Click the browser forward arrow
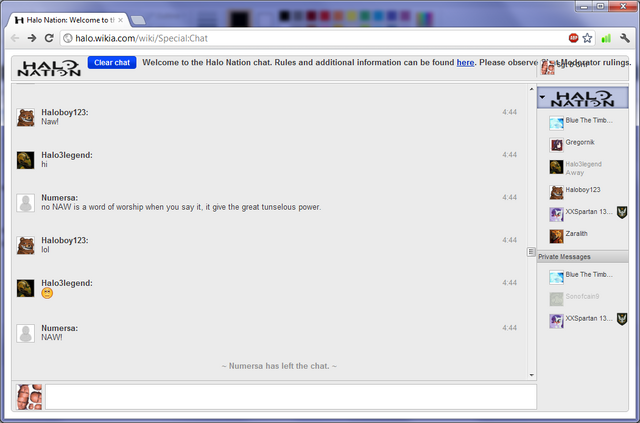640x423 pixels. click(x=32, y=38)
